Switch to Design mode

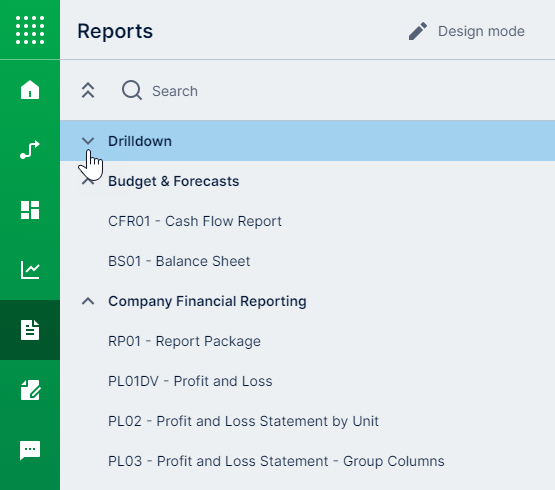(x=481, y=31)
